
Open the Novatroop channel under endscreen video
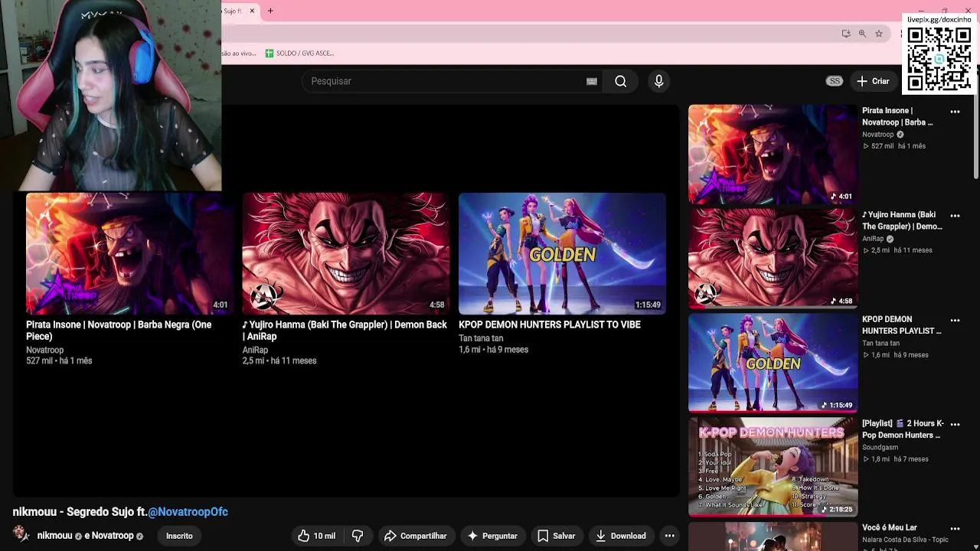[44, 350]
